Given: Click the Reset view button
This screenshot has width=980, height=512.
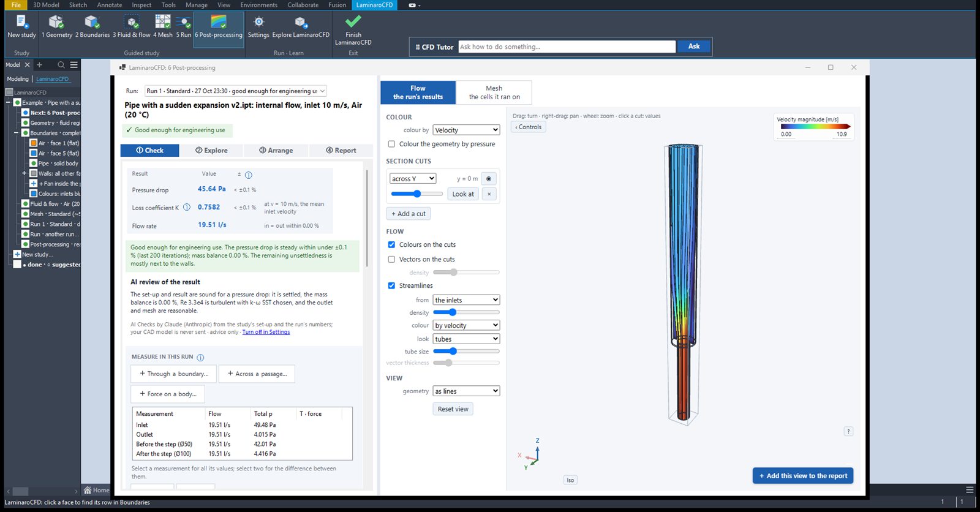Looking at the screenshot, I should [x=453, y=409].
